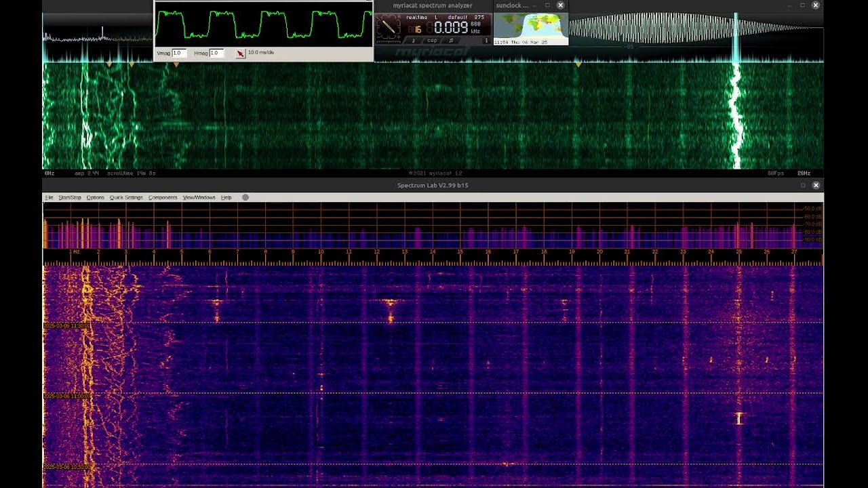Open the File menu in Spectrum Lab

[x=49, y=197]
